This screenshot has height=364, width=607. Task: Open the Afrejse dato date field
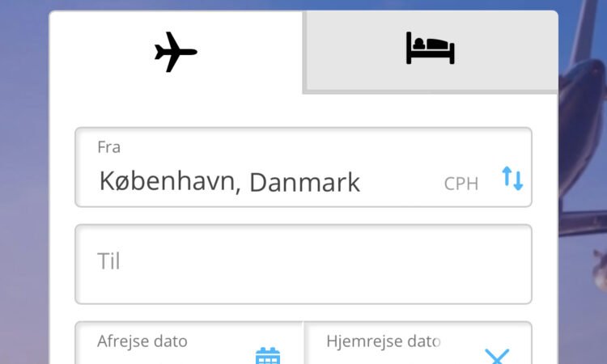pos(189,343)
